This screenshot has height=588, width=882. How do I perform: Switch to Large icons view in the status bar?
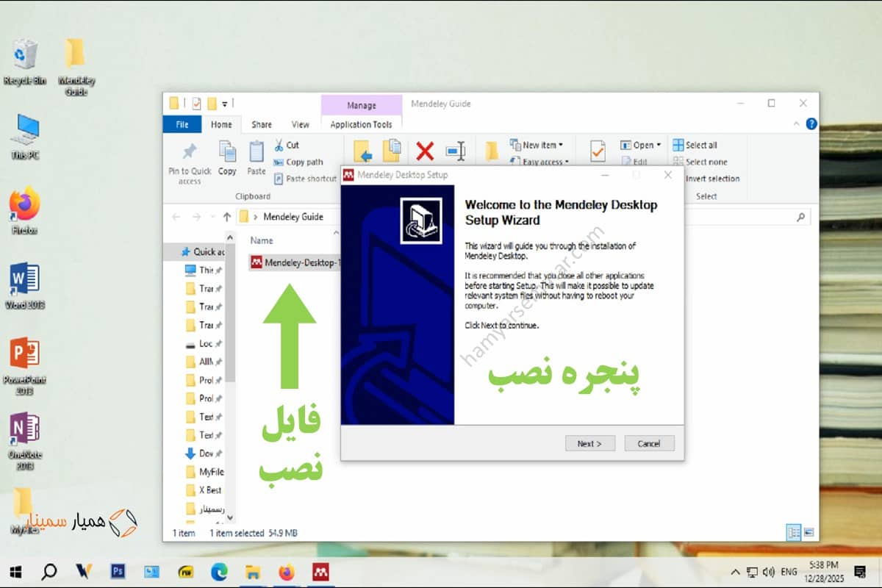[808, 532]
